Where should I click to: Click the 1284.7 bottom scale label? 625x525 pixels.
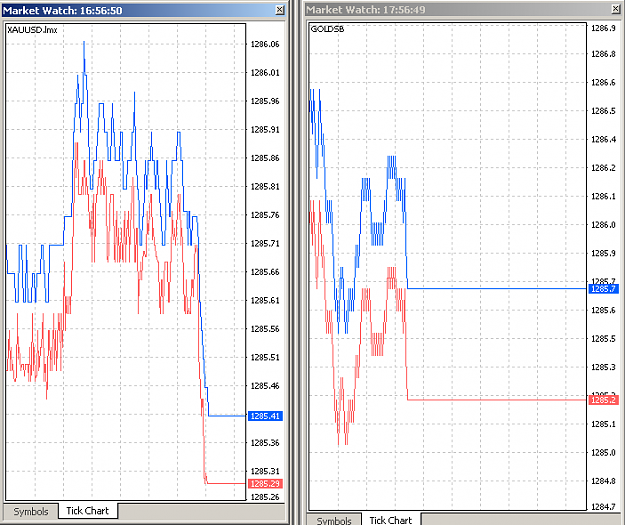(x=603, y=507)
